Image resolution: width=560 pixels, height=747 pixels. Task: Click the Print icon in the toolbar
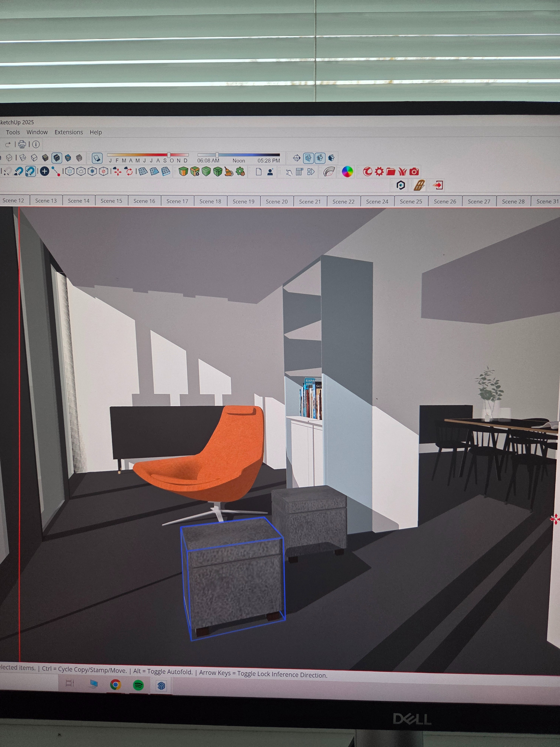22,145
